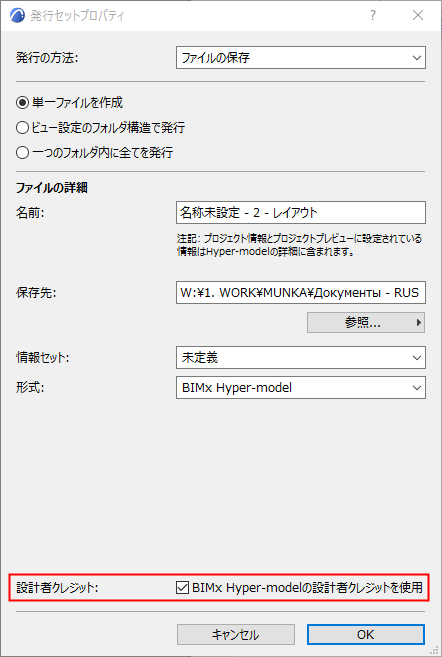The image size is (442, 657).
Task: Toggle BIMx Hyper-modelの設計者クレジットを使用 checkbox
Action: point(182,587)
